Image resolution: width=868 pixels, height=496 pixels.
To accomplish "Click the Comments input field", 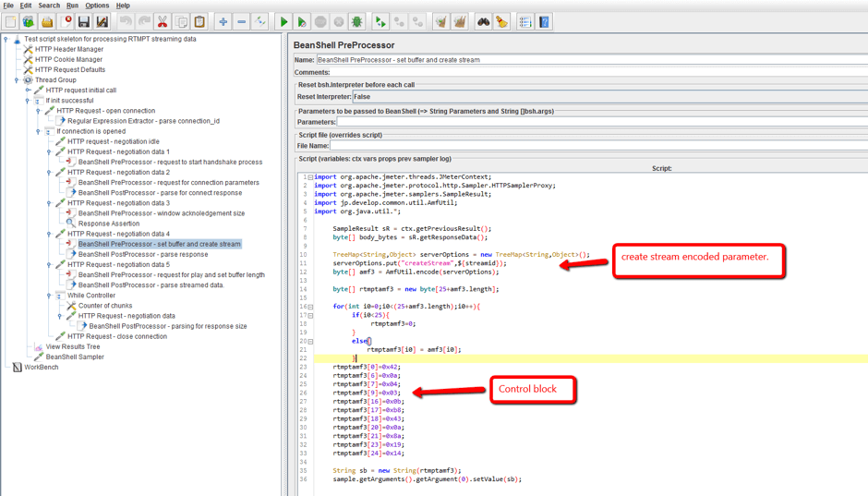I will click(x=599, y=73).
